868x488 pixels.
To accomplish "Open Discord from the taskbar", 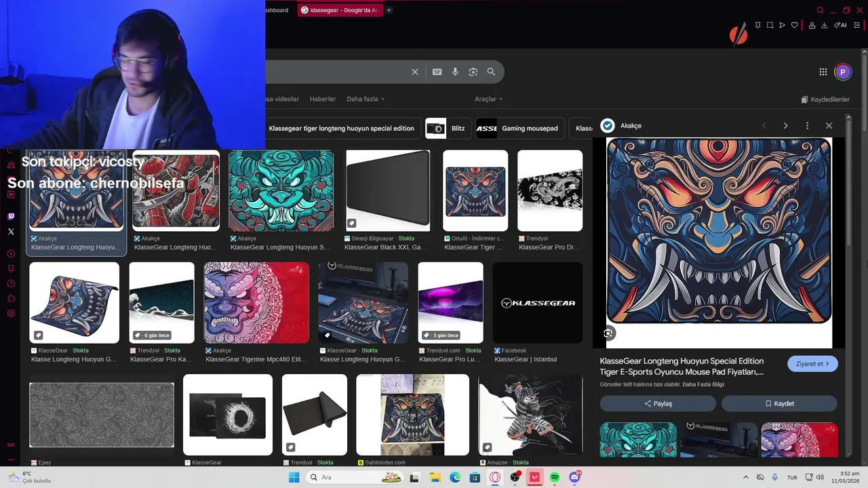I will (575, 477).
